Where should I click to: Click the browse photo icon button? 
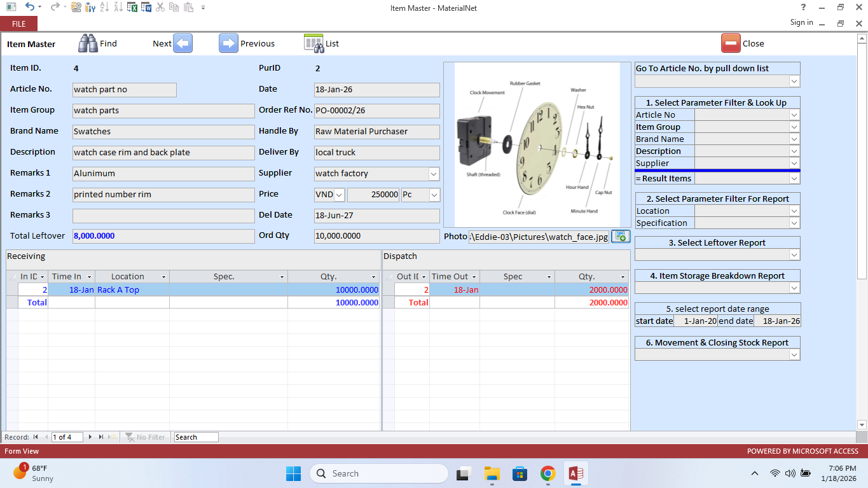pos(620,237)
